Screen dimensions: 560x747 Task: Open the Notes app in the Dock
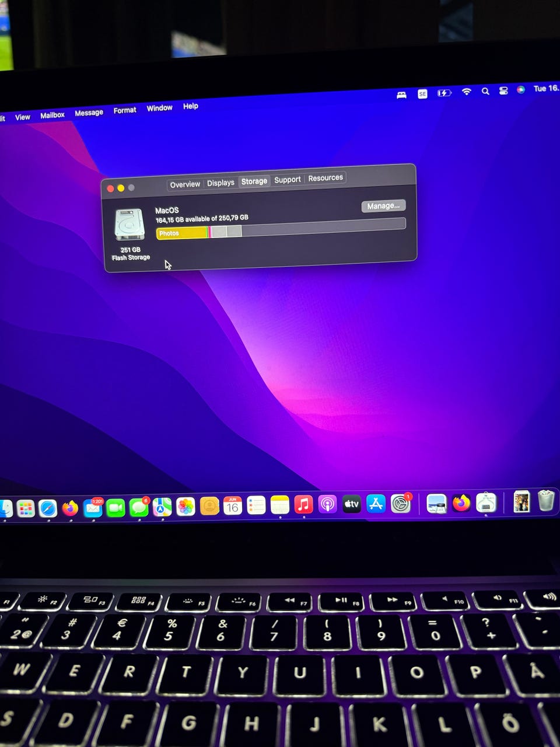tap(280, 505)
